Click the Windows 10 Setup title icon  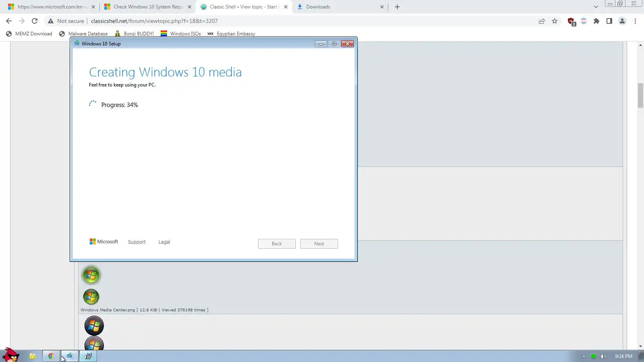tap(77, 43)
